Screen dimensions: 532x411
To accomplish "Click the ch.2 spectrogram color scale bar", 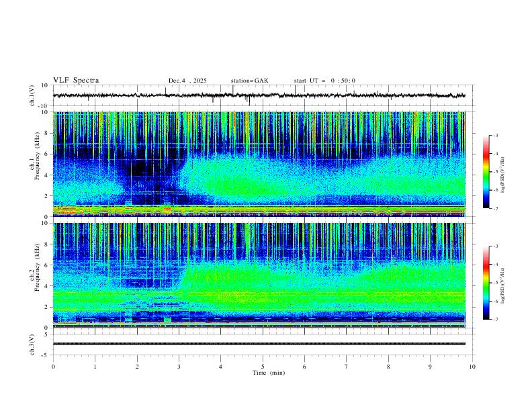I will 486,283.
